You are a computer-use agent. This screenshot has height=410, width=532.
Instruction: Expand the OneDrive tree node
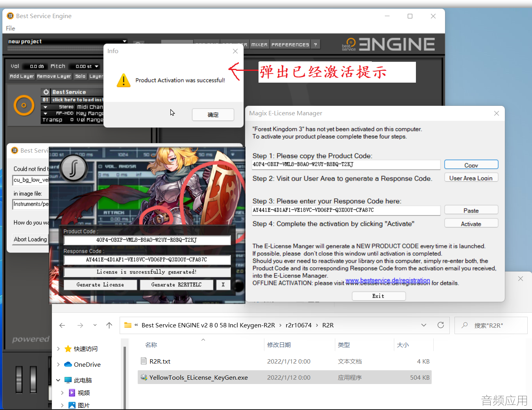(58, 364)
